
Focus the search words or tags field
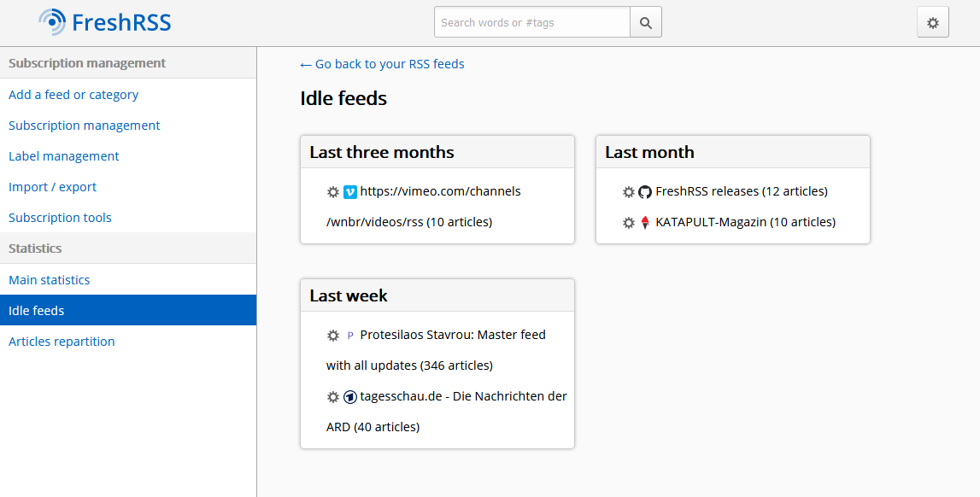click(531, 23)
